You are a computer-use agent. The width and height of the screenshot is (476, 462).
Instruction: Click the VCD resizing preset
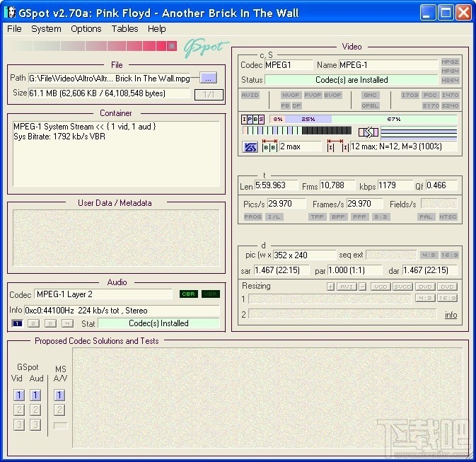coord(381,287)
